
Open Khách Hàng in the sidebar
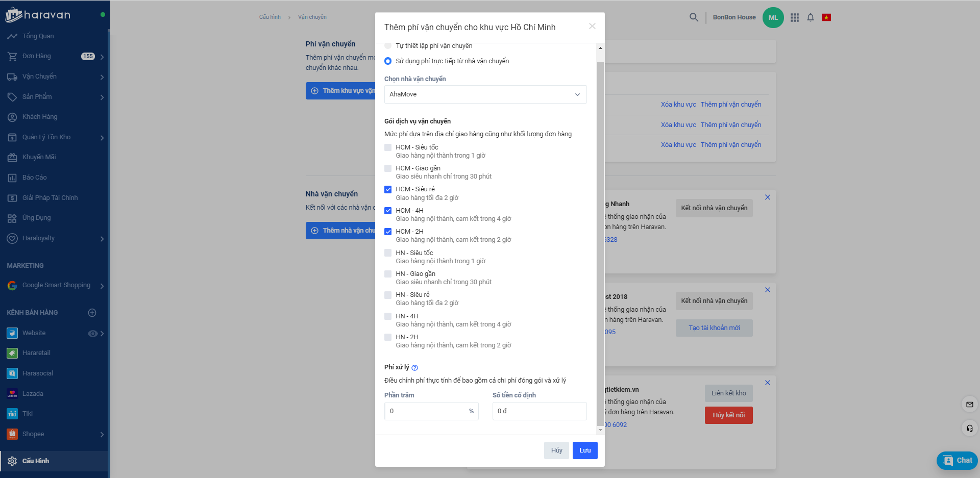pyautogui.click(x=40, y=117)
